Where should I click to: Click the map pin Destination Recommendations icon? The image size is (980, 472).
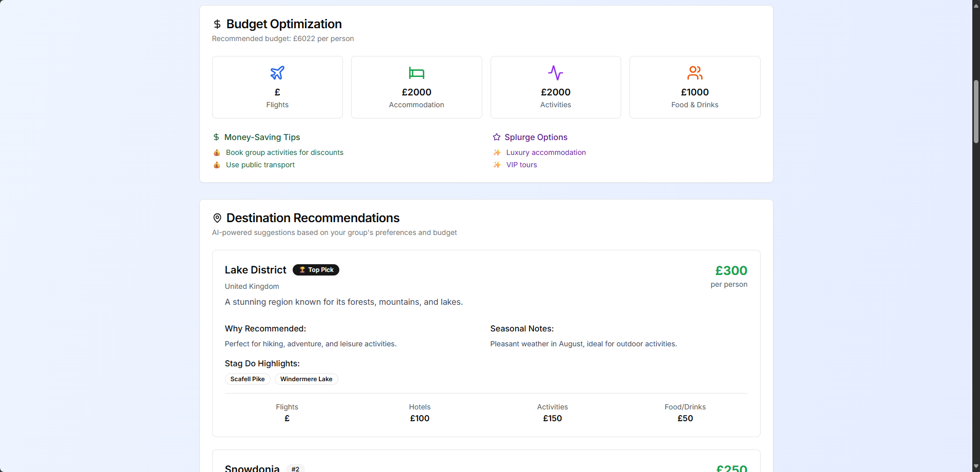pos(217,218)
